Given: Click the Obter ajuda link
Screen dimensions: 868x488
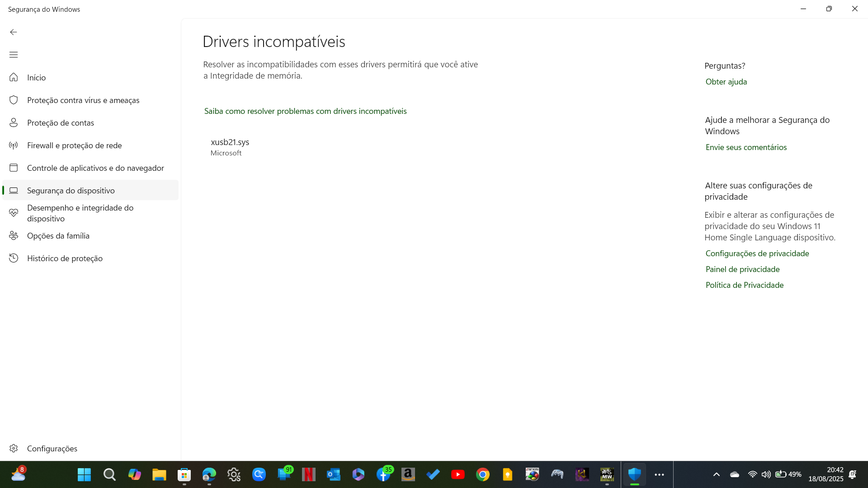Looking at the screenshot, I should pyautogui.click(x=726, y=82).
